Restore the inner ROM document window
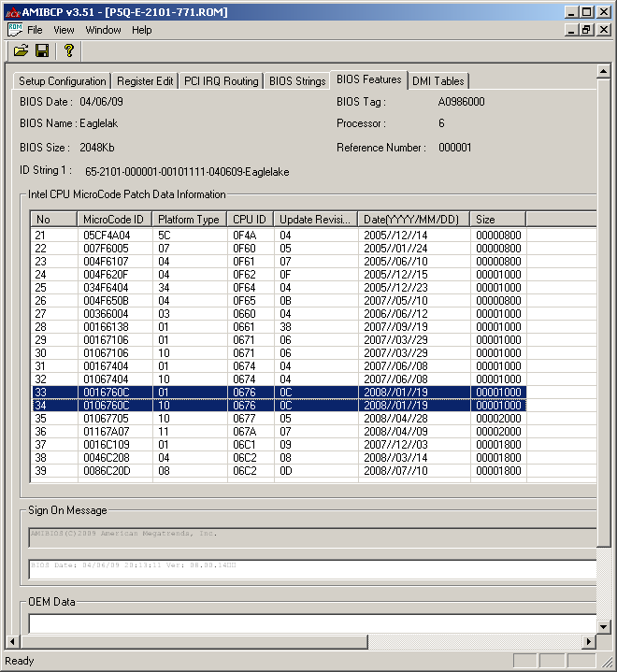 tap(586, 30)
